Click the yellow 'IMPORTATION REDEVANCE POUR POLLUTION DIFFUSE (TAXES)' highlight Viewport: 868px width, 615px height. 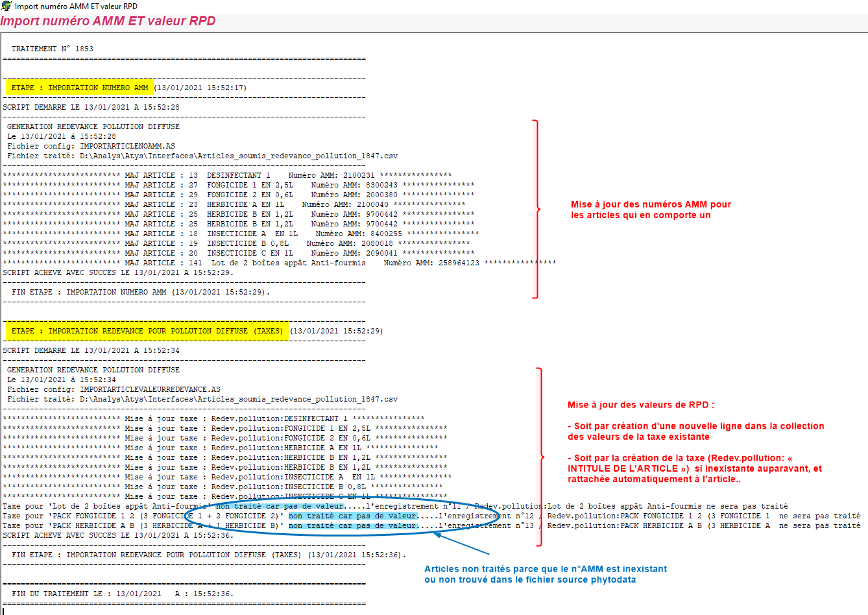[147, 331]
